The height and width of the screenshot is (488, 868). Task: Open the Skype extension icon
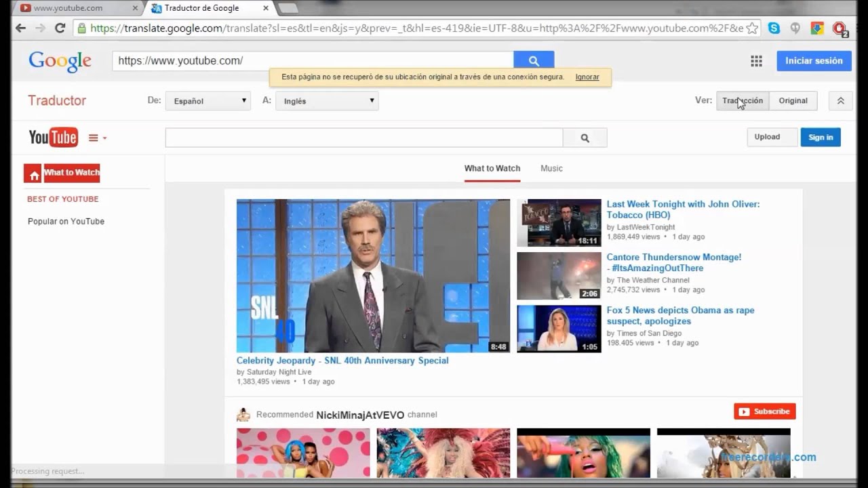click(x=774, y=28)
